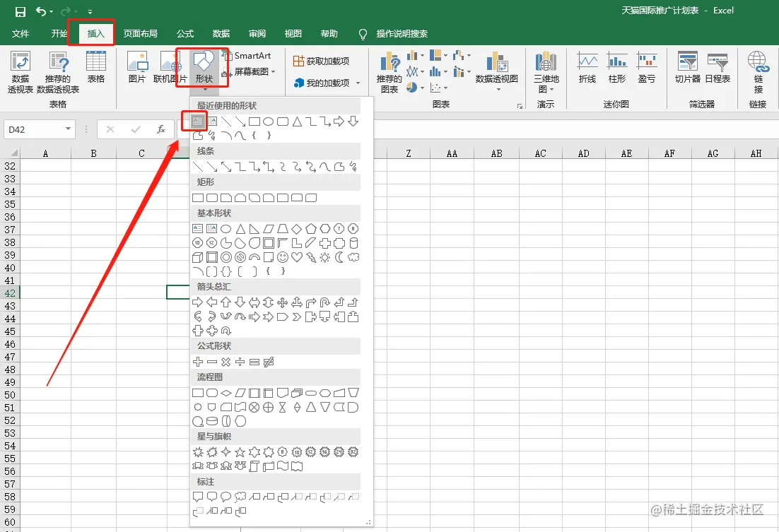Screen dimensions: 779x532
Task: Insert a Column sparkline (柱形)
Action: (617, 67)
